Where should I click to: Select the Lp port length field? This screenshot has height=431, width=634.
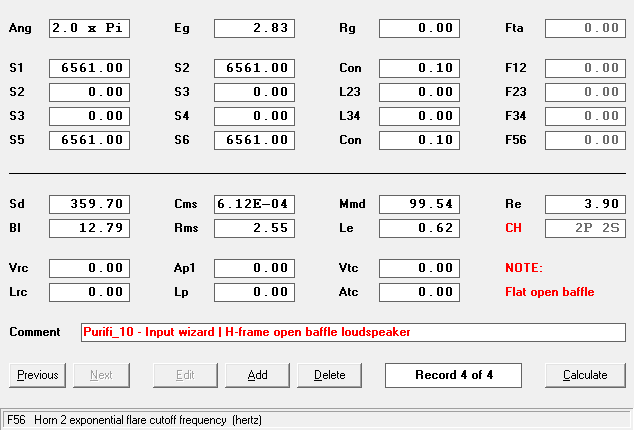point(254,292)
